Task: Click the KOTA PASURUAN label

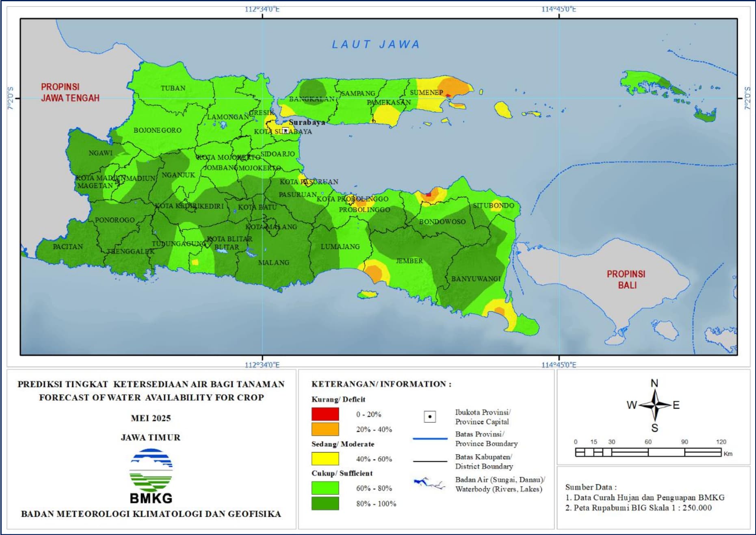Action: tap(309, 182)
